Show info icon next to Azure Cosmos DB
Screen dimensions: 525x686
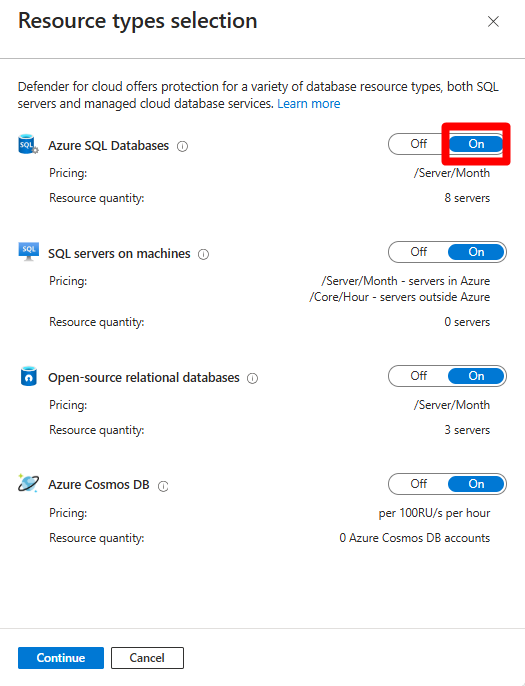pos(163,486)
